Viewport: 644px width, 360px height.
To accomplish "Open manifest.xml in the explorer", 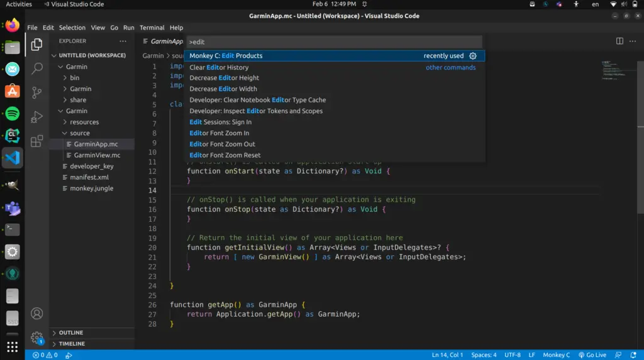I will point(92,177).
